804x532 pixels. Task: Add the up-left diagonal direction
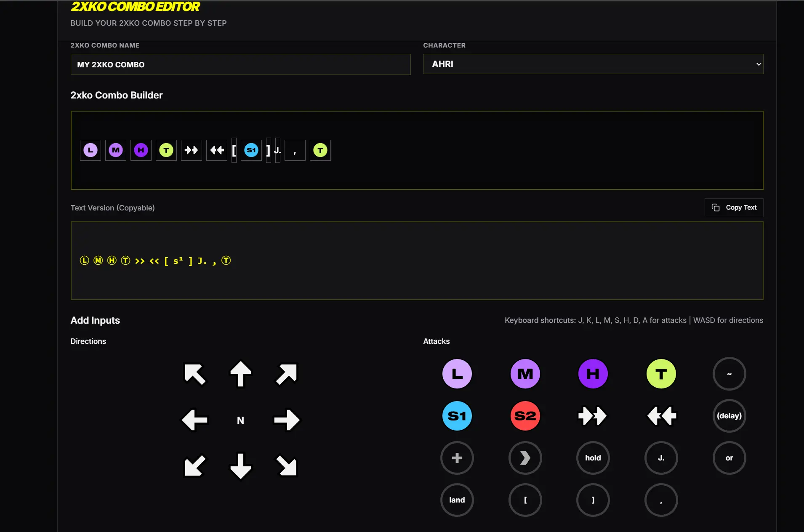[x=195, y=374]
